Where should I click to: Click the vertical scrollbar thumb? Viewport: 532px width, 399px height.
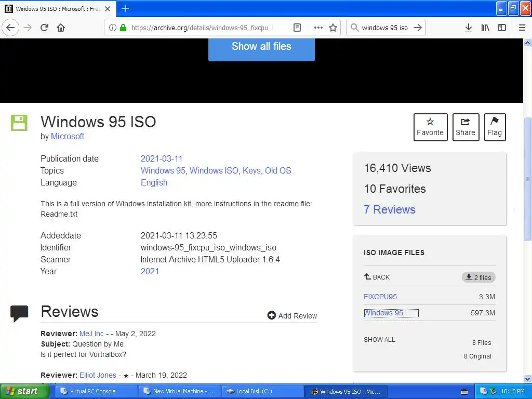pos(528,179)
